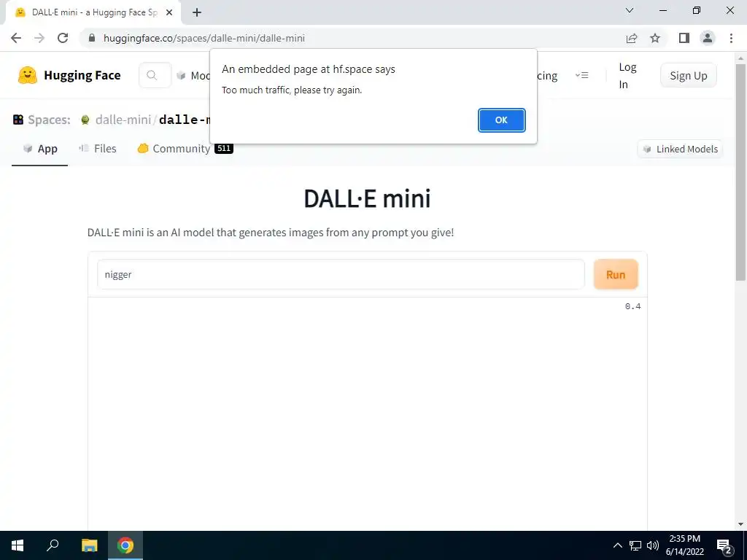Switch to the App tab

pos(40,149)
